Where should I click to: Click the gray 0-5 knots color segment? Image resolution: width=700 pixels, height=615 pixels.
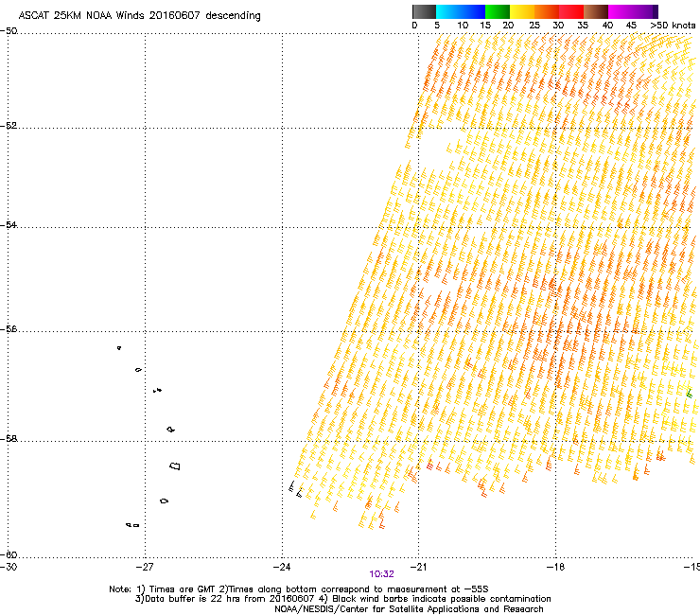(424, 11)
